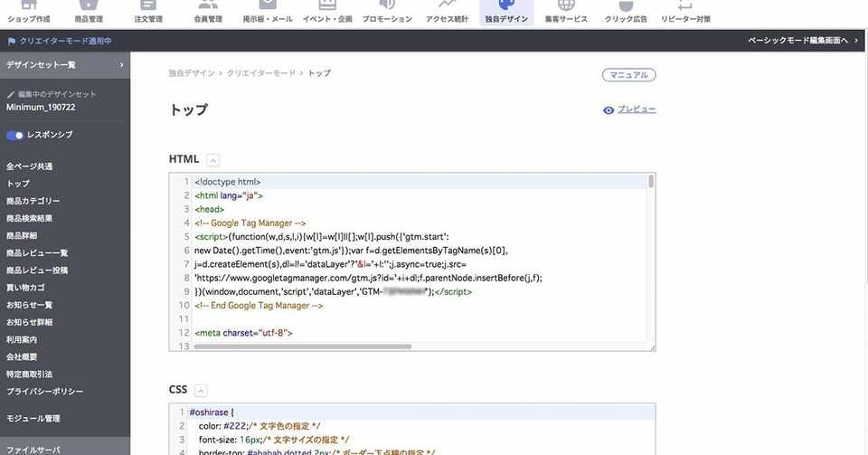Toggle the レスポンシブ switch
The height and width of the screenshot is (455, 868).
(14, 135)
